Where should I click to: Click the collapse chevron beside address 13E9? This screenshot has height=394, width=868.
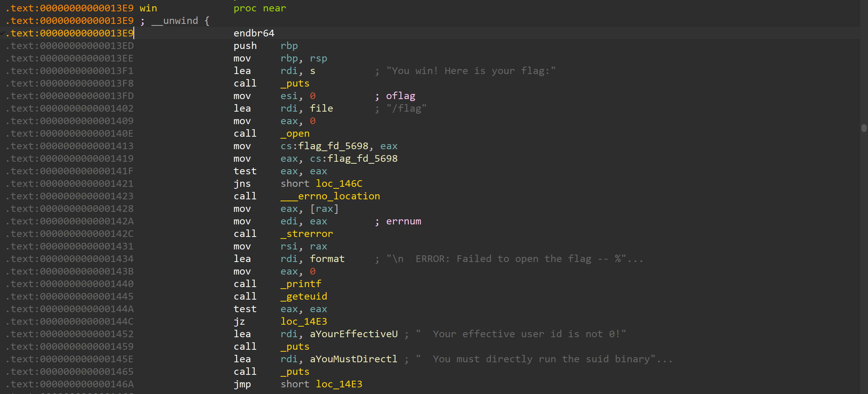coord(2,33)
